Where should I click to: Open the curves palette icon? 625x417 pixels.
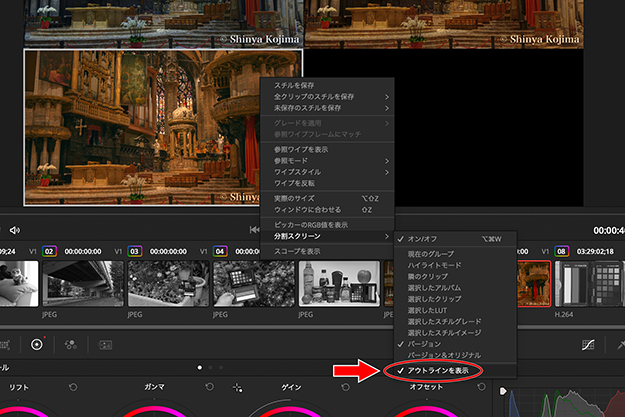tap(589, 344)
